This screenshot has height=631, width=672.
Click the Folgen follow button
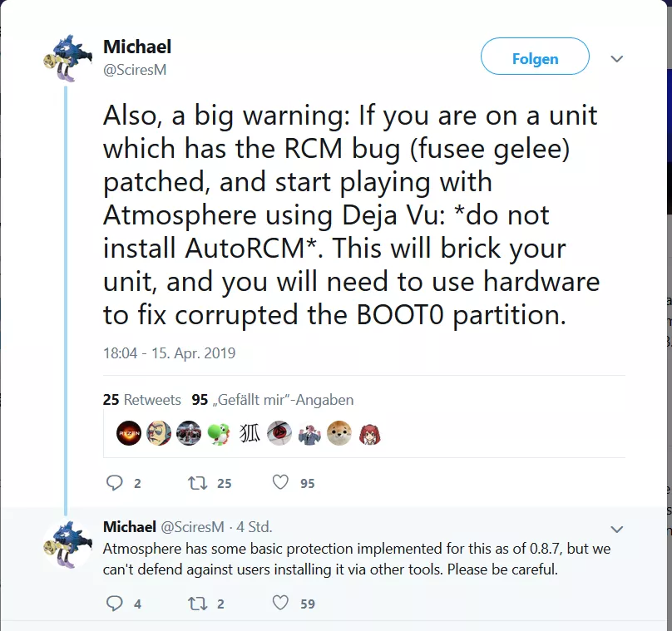(x=535, y=57)
